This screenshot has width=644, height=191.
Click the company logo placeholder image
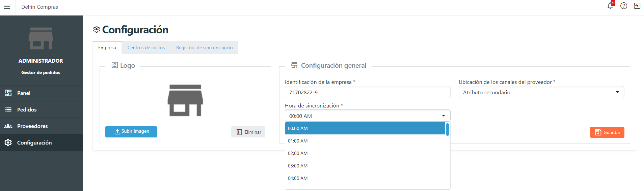pos(185,100)
